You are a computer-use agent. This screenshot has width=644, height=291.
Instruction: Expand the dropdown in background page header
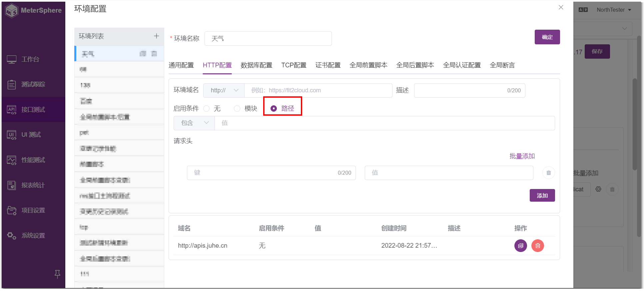tap(624, 29)
